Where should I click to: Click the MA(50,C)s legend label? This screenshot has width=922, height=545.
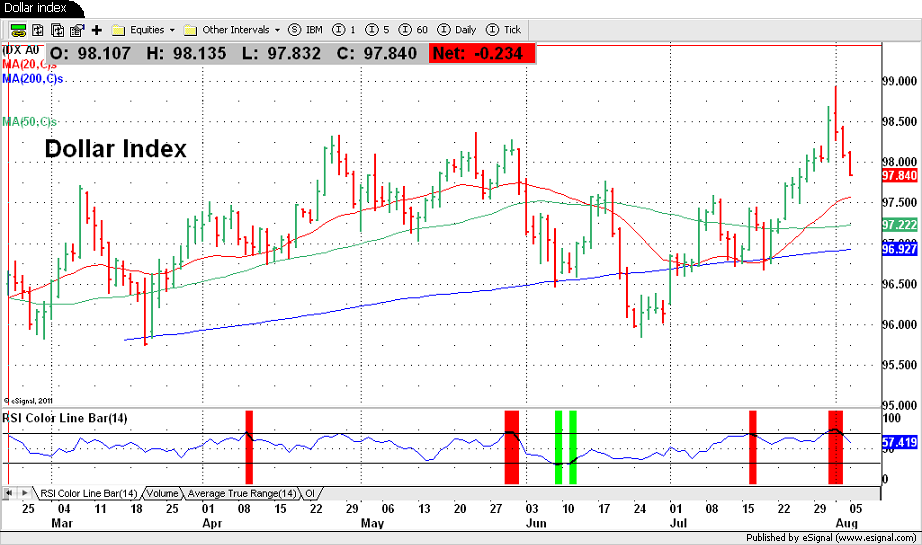point(29,122)
